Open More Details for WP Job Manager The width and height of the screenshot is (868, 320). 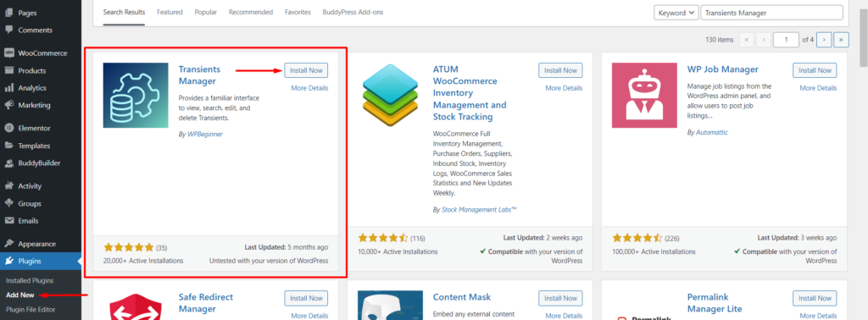(x=818, y=88)
